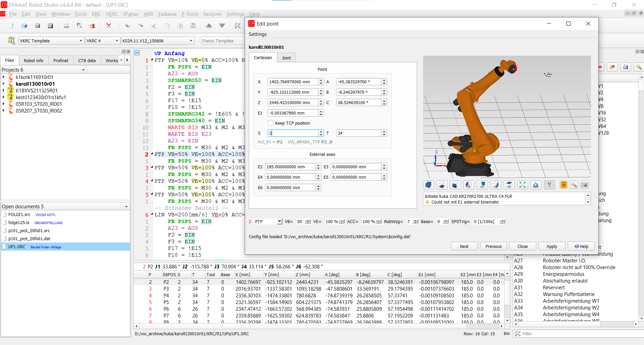
Task: Select the bottom face cube view
Action: click(442, 185)
